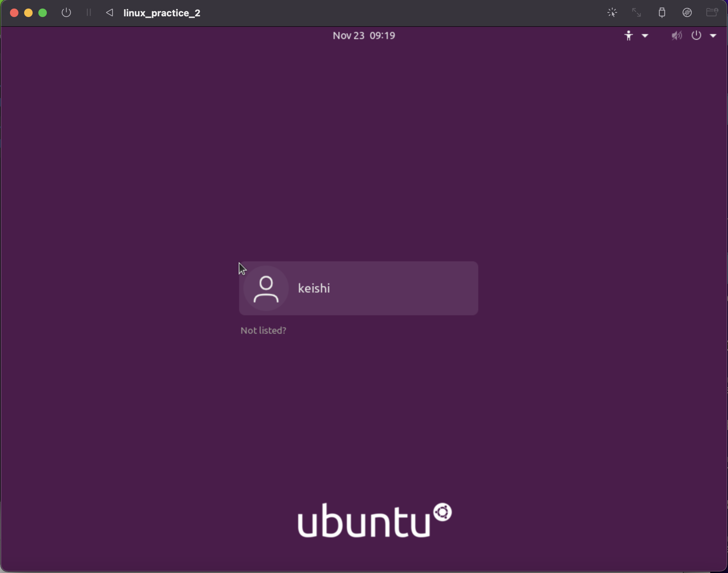Expand the accessibility menu arrow
Viewport: 728px width, 573px height.
pos(645,36)
